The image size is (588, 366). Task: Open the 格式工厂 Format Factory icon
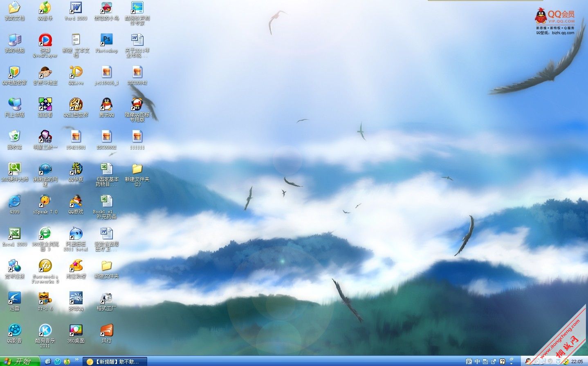[x=106, y=298]
